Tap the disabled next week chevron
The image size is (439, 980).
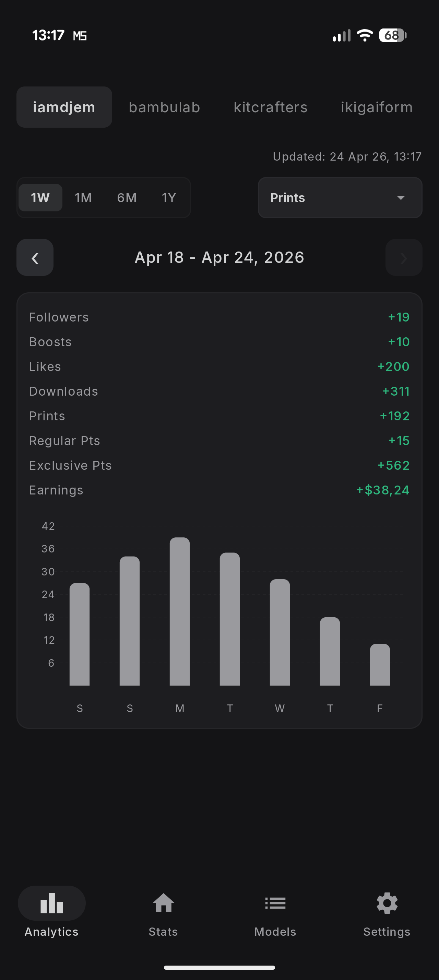pyautogui.click(x=404, y=258)
